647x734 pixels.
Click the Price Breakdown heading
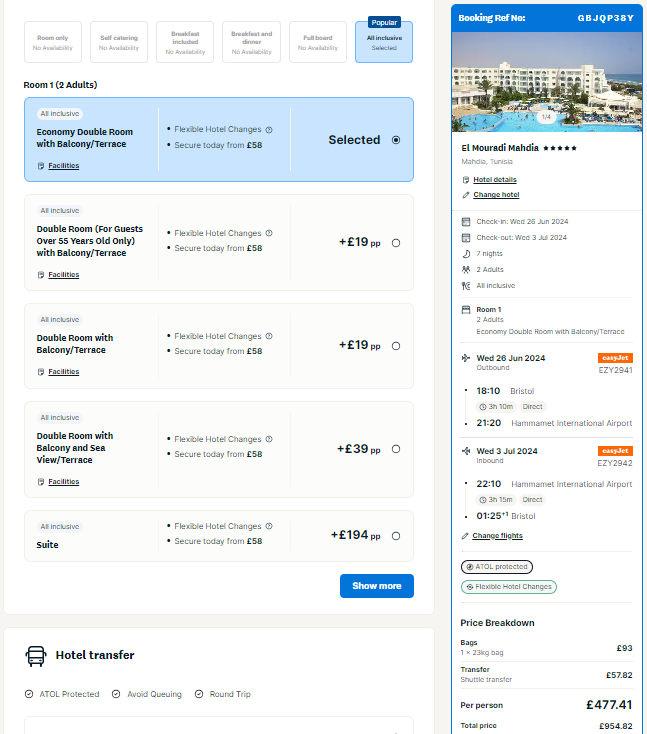[x=497, y=623]
